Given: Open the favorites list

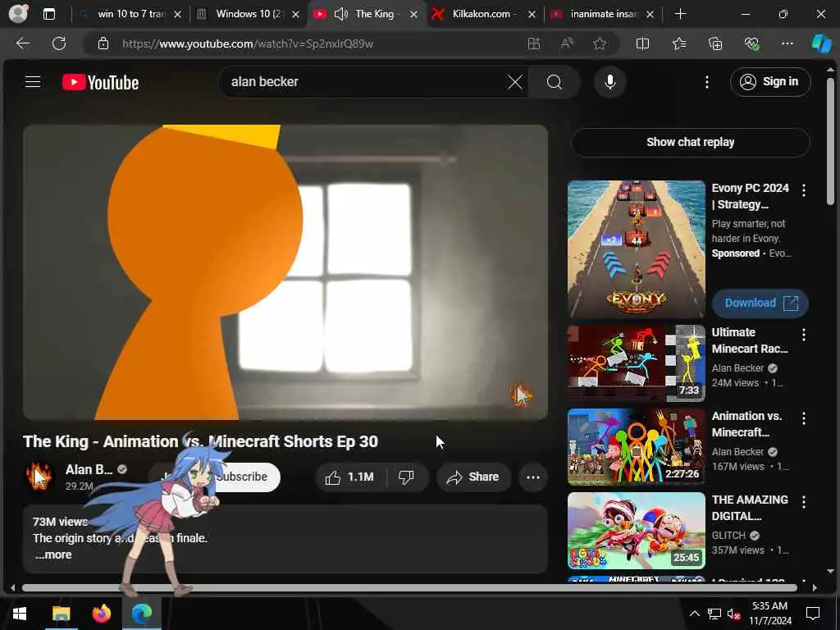Looking at the screenshot, I should pos(679,43).
